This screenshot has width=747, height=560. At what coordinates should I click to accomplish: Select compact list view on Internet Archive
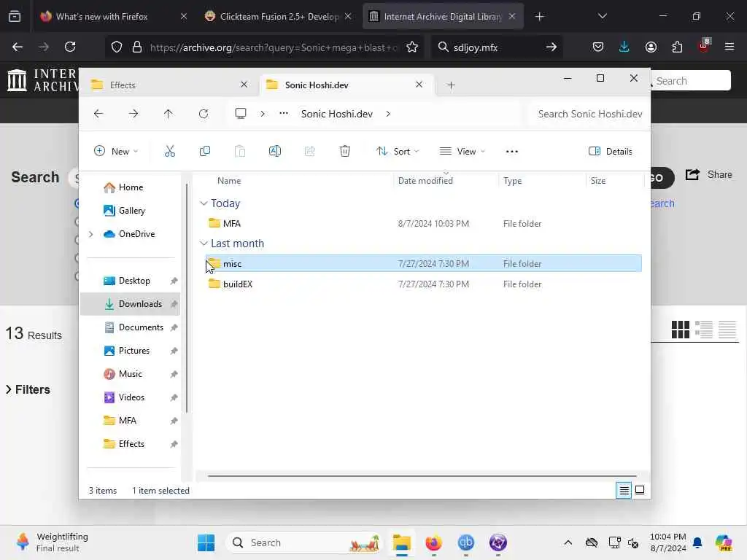click(727, 329)
